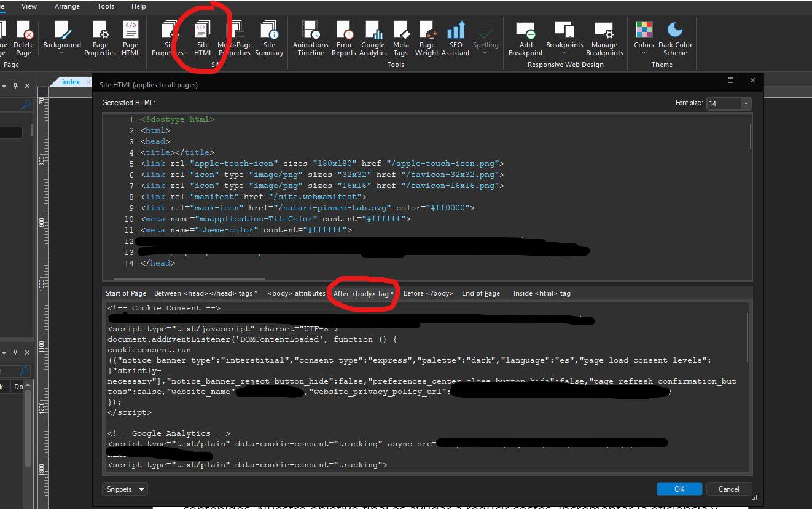
Task: Click the <!doctype html> line
Action: pos(177,119)
